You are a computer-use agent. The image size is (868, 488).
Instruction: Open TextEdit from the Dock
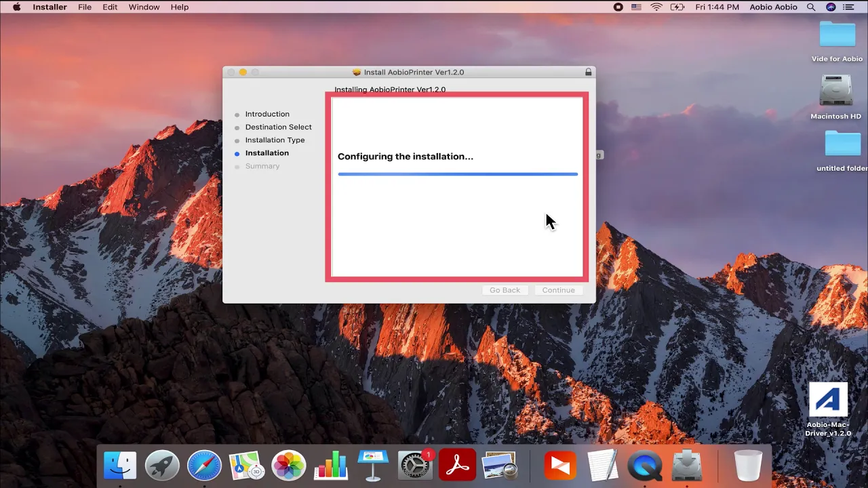pos(602,466)
